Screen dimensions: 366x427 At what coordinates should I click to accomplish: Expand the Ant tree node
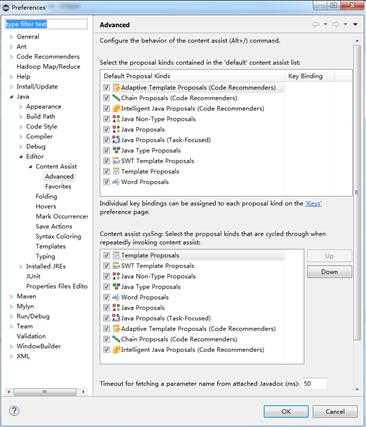pyautogui.click(x=11, y=47)
